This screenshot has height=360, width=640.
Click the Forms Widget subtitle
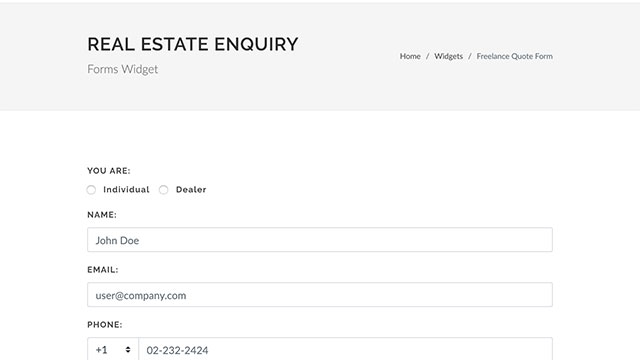[x=122, y=69]
